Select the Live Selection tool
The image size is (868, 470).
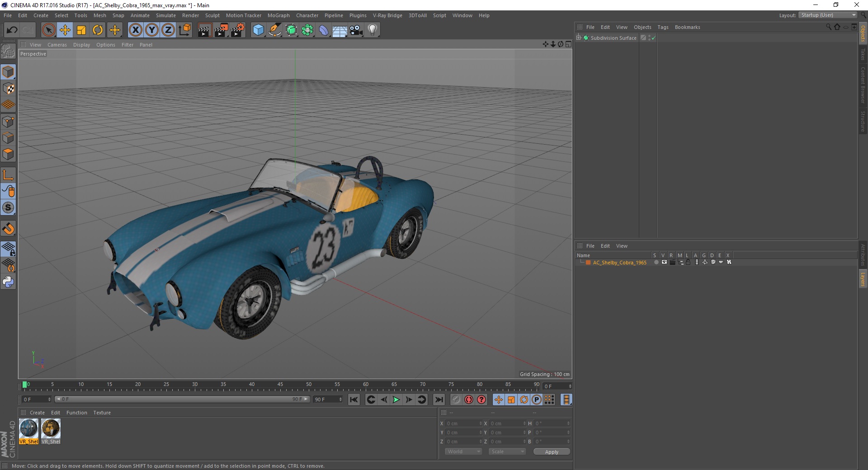pyautogui.click(x=48, y=30)
